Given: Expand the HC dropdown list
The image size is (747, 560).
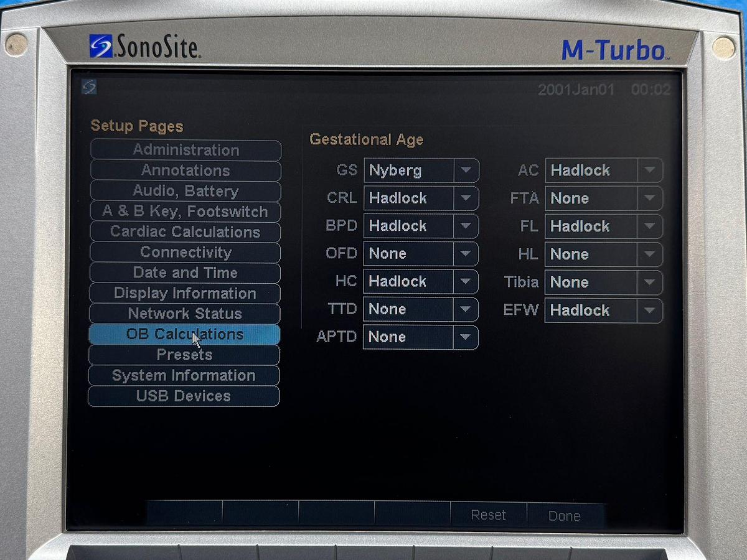Looking at the screenshot, I should 466,281.
